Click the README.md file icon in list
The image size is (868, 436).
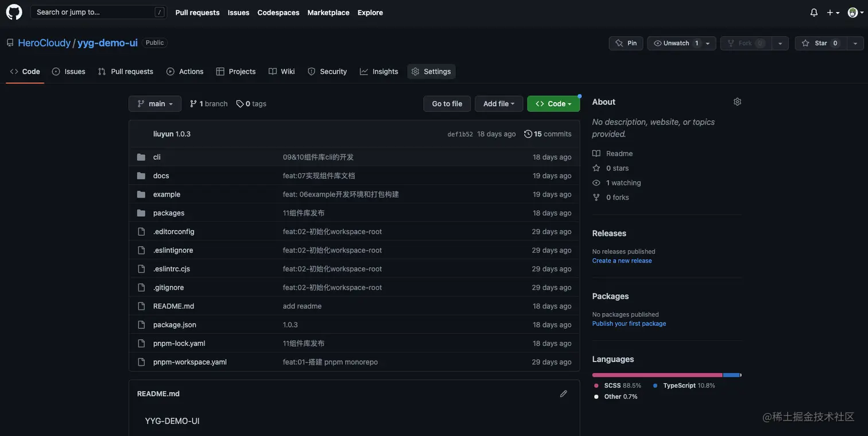141,306
